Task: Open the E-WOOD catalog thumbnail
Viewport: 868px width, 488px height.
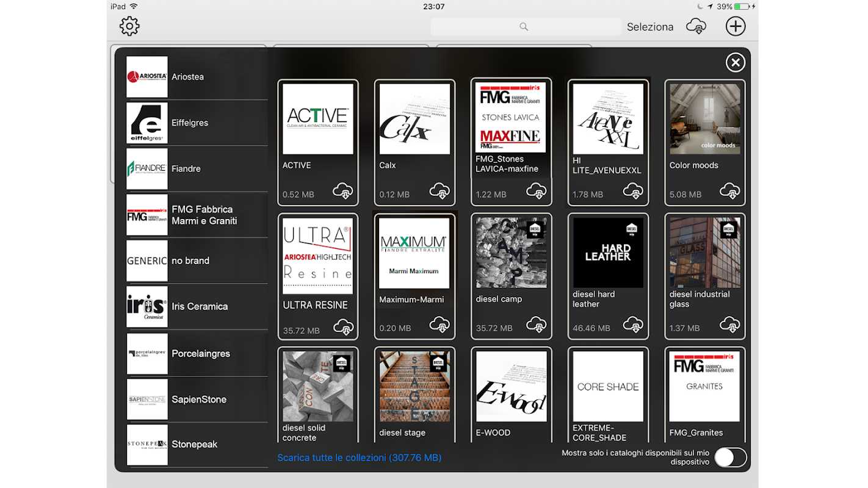Action: pos(511,387)
